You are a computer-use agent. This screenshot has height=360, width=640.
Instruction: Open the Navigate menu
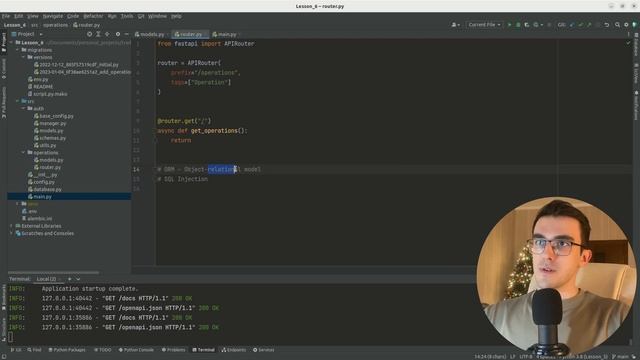pos(53,16)
